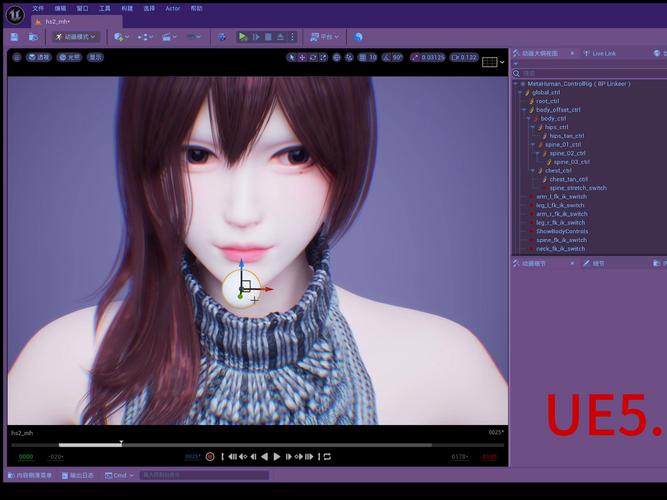Collapse the spine_01_ctrl tree node
Viewport: 667px width, 500px height.
pos(532,144)
